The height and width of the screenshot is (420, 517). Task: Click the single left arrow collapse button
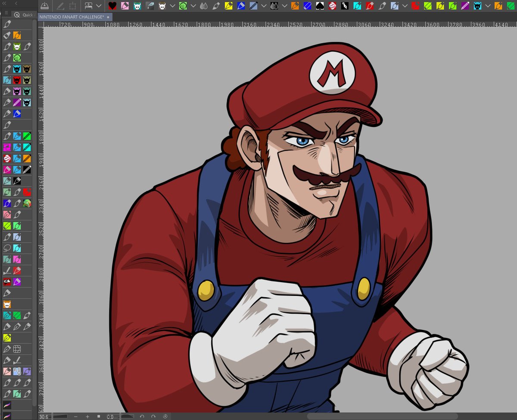pyautogui.click(x=16, y=3)
